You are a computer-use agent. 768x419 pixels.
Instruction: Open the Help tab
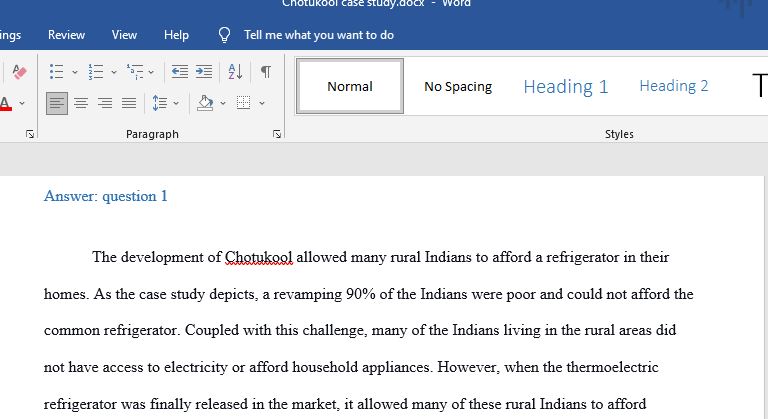point(176,35)
